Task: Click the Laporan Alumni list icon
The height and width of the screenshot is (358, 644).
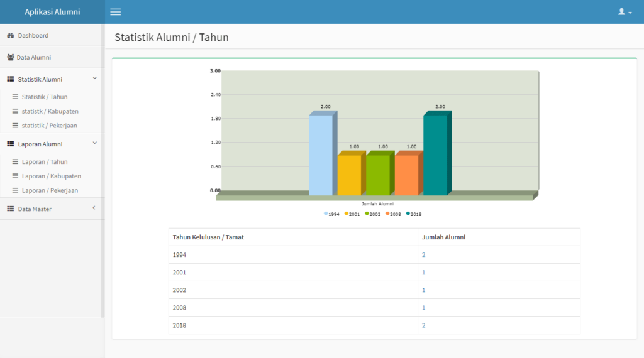Action: (x=11, y=144)
